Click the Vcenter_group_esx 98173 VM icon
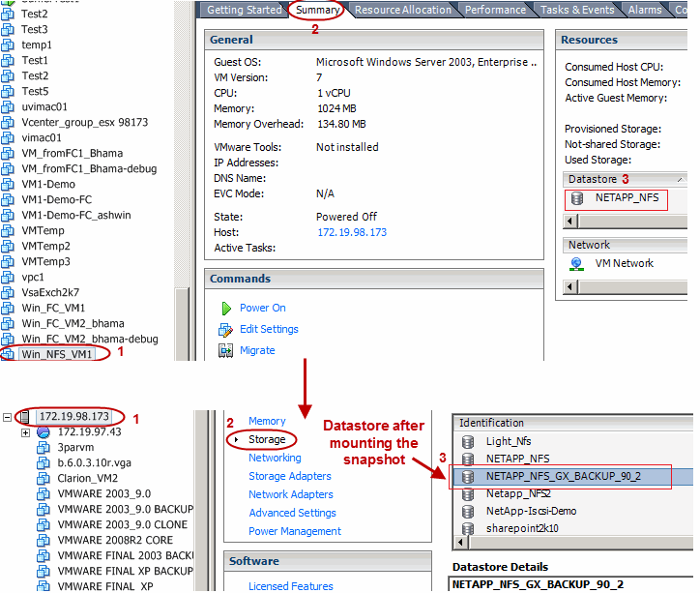The height and width of the screenshot is (593, 700). click(7, 122)
